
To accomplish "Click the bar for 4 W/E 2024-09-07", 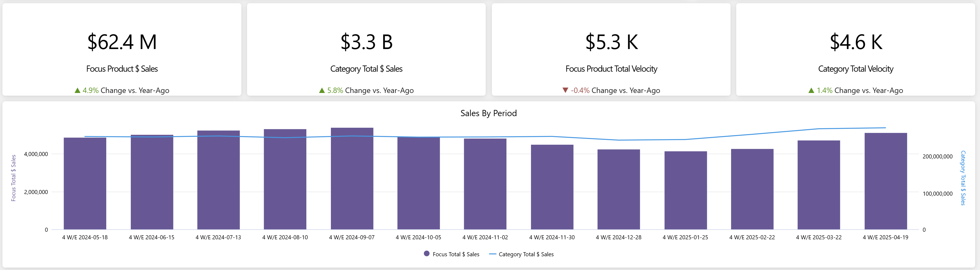I will pos(352,182).
